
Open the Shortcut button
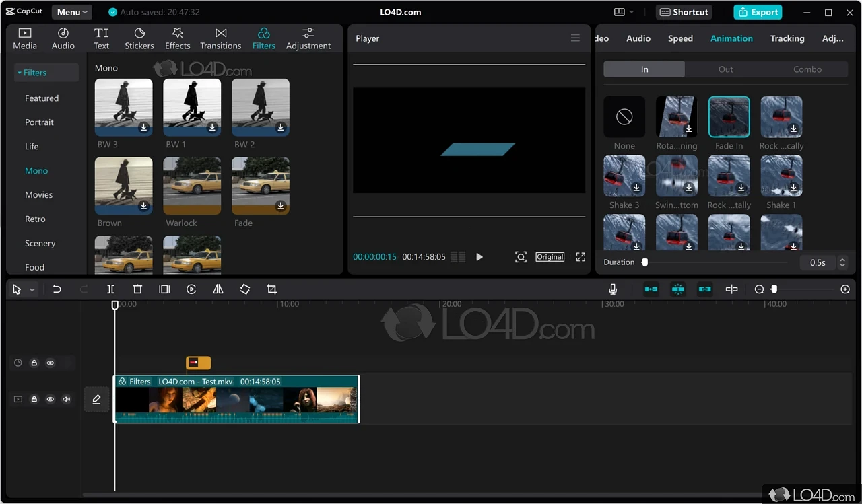tap(684, 12)
